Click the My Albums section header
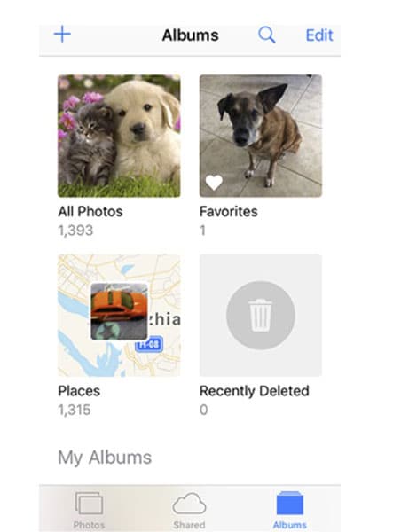This screenshot has width=401, height=532. click(x=105, y=457)
